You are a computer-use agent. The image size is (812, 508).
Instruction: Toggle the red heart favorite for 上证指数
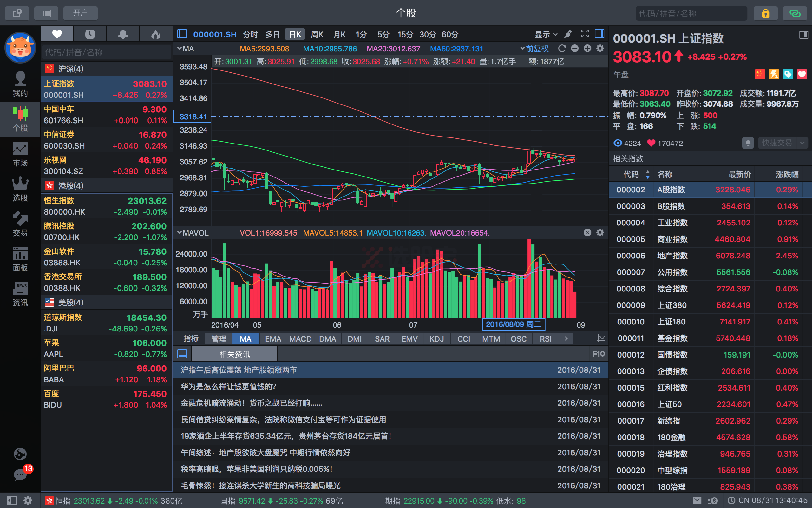click(802, 74)
